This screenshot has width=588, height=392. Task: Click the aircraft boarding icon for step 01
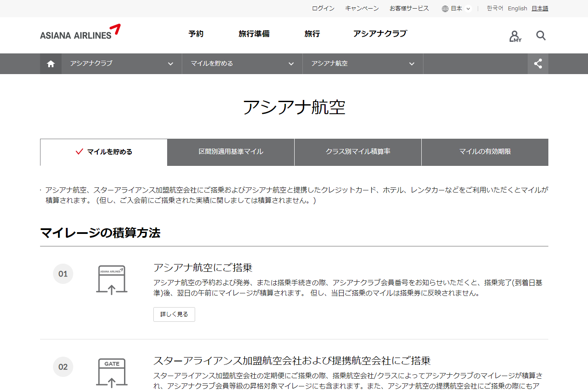112,280
